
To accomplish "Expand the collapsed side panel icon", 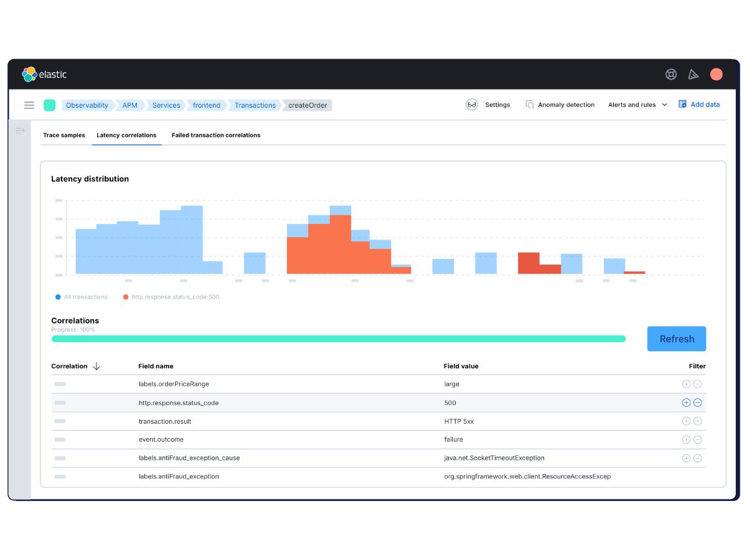I will coord(20,131).
